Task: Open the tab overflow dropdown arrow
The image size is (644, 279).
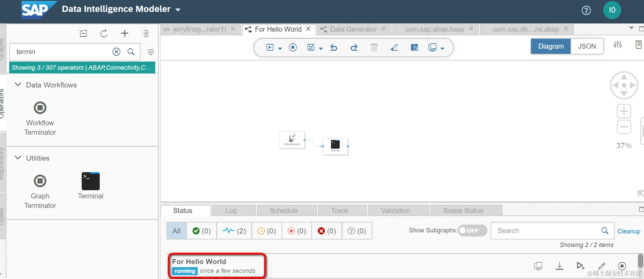Action: point(631,28)
